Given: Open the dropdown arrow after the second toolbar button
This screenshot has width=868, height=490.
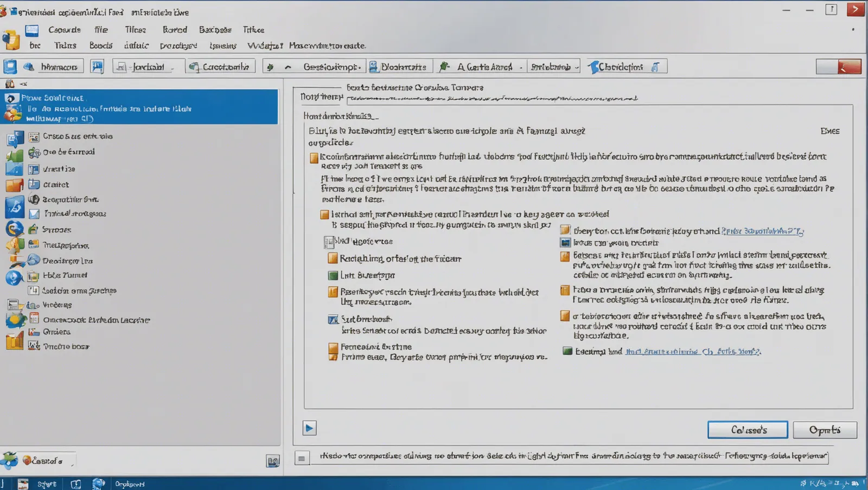Looking at the screenshot, I should [173, 68].
